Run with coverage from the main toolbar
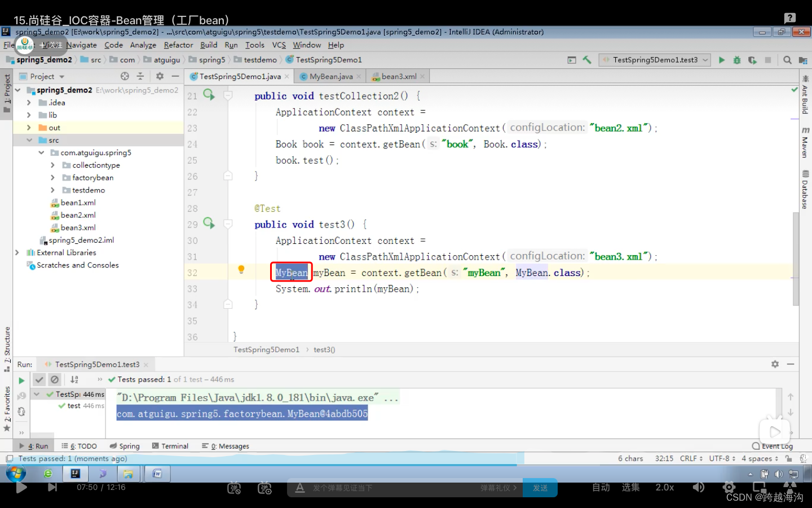The height and width of the screenshot is (508, 812). (752, 60)
